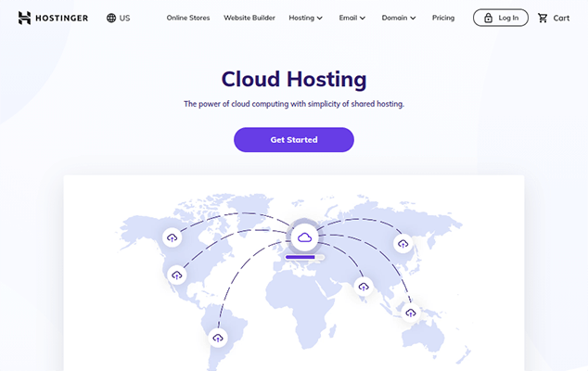
Task: Click cloud upload icon over India
Action: point(363,287)
